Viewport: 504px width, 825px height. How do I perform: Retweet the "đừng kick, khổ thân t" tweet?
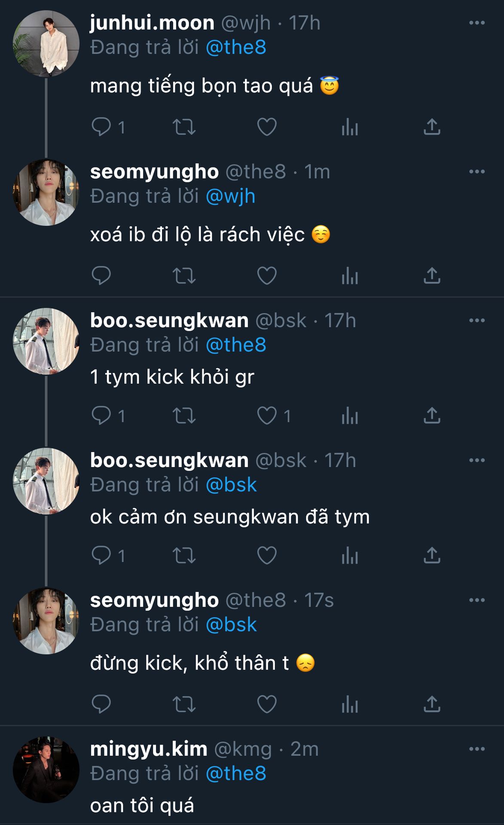184,704
